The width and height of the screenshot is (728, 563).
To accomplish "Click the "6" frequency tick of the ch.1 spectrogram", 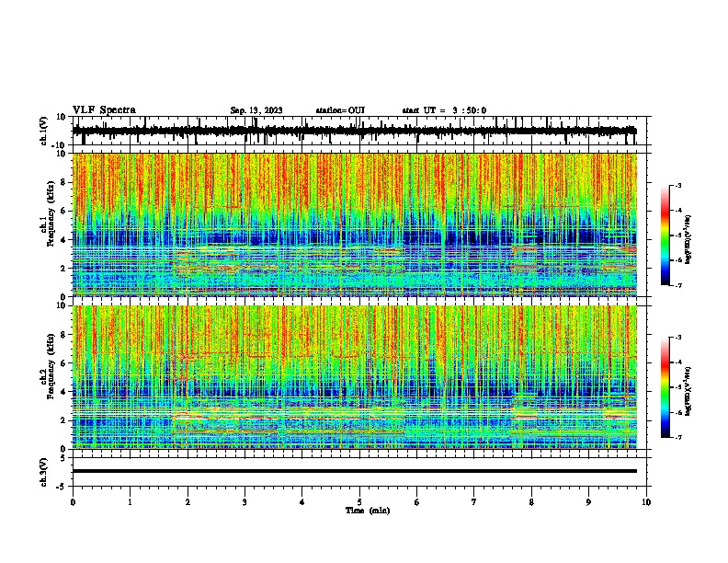I will [x=63, y=211].
